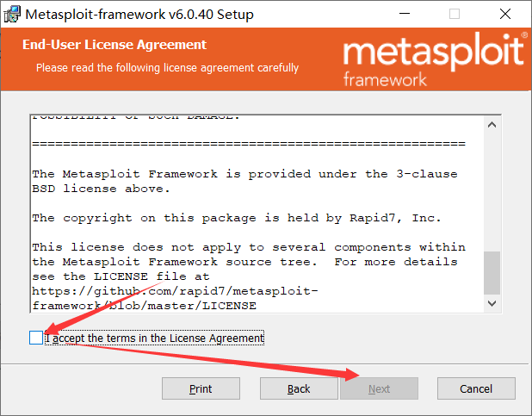Click the maximize button in the title bar

point(455,15)
